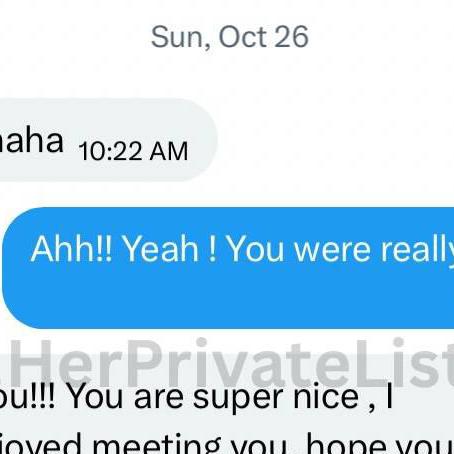Viewport: 454px width, 454px height.
Task: Click the word 'hope' in bottom message
Action: [346, 443]
